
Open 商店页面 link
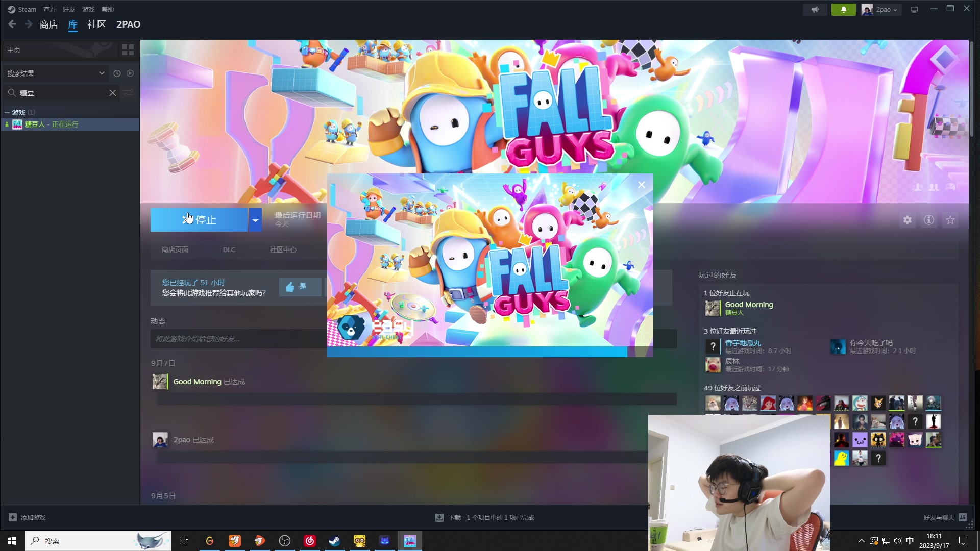[175, 249]
